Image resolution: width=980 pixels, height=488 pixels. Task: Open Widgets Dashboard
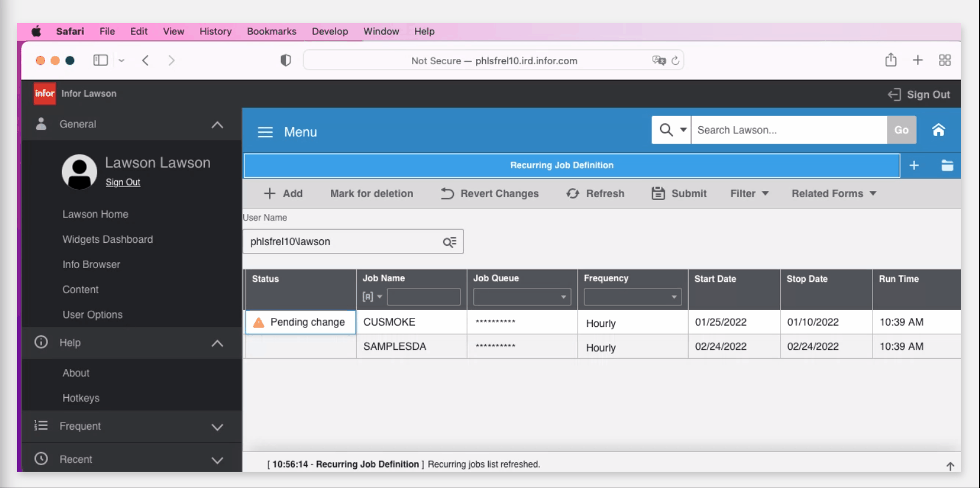tap(107, 239)
